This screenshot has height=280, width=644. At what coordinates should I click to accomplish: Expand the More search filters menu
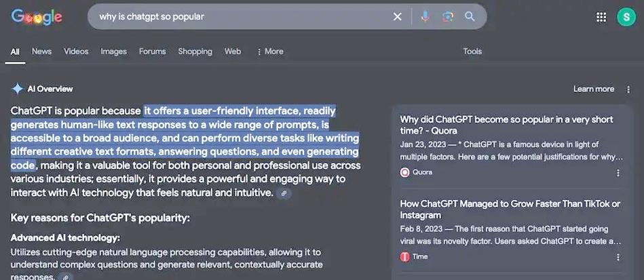click(270, 52)
